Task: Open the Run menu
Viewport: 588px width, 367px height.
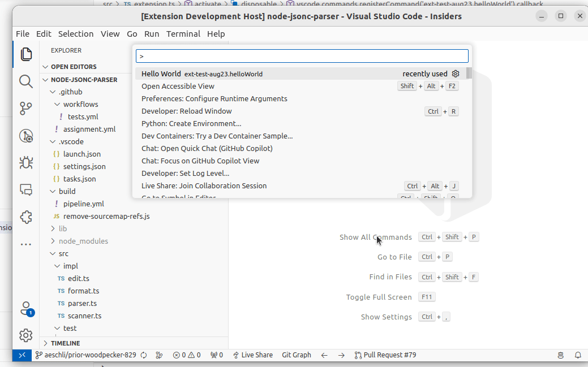Action: [x=151, y=34]
